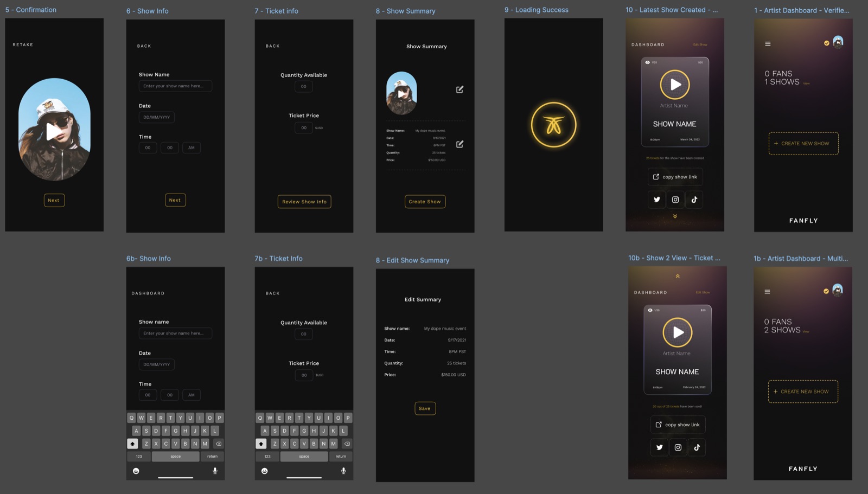Viewport: 868px width, 494px height.
Task: Click copy show link in 10 - Latest Show Created
Action: click(x=675, y=177)
